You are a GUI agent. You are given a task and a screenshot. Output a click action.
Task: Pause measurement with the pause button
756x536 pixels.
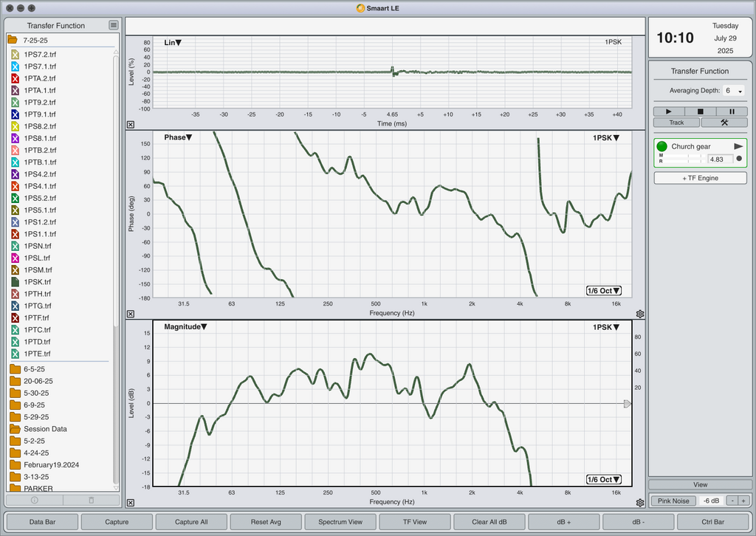point(732,111)
